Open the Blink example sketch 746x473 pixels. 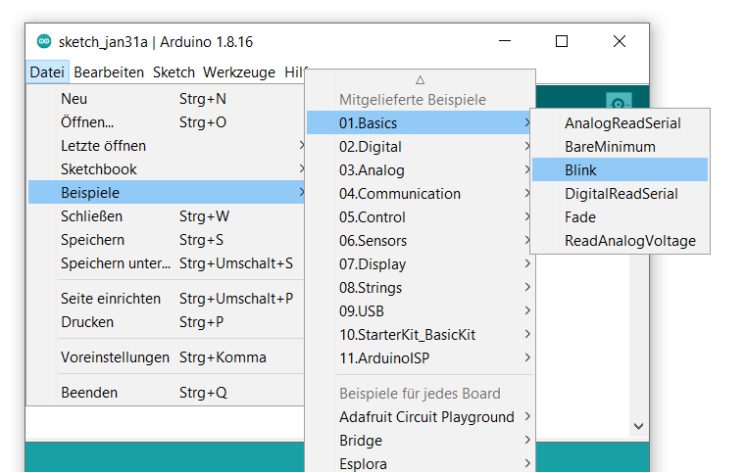coord(580,170)
